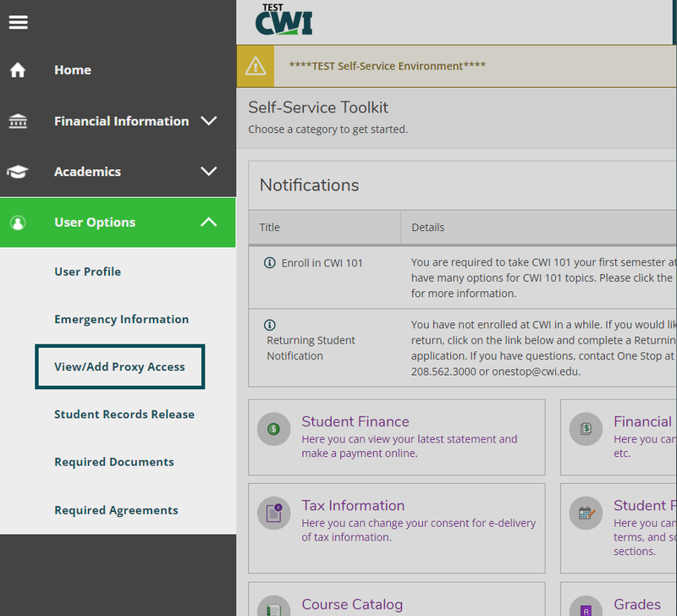
Task: Click the Student Finance dollar icon
Action: pyautogui.click(x=273, y=429)
